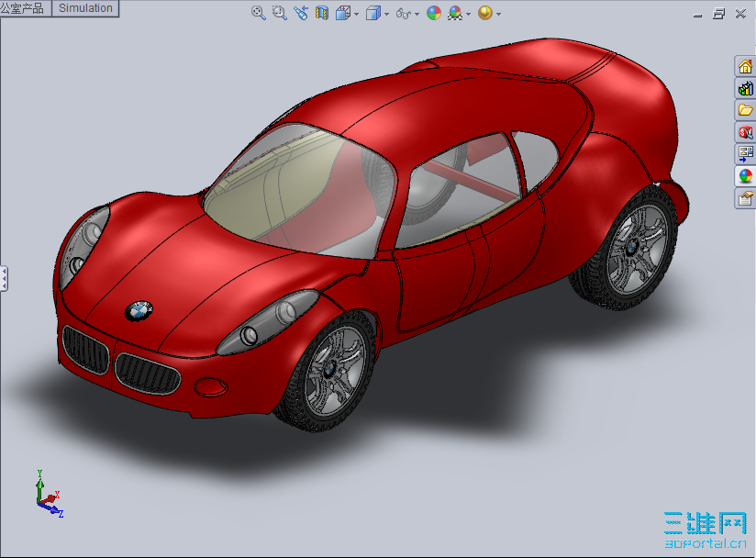Image resolution: width=756 pixels, height=558 pixels.
Task: Show the View Palette tab
Action: point(745,154)
